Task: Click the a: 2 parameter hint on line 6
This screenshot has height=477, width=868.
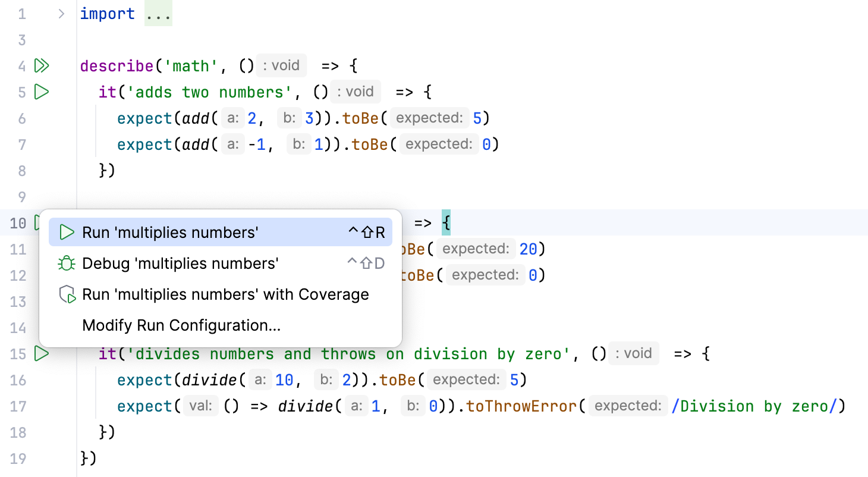Action: click(238, 118)
